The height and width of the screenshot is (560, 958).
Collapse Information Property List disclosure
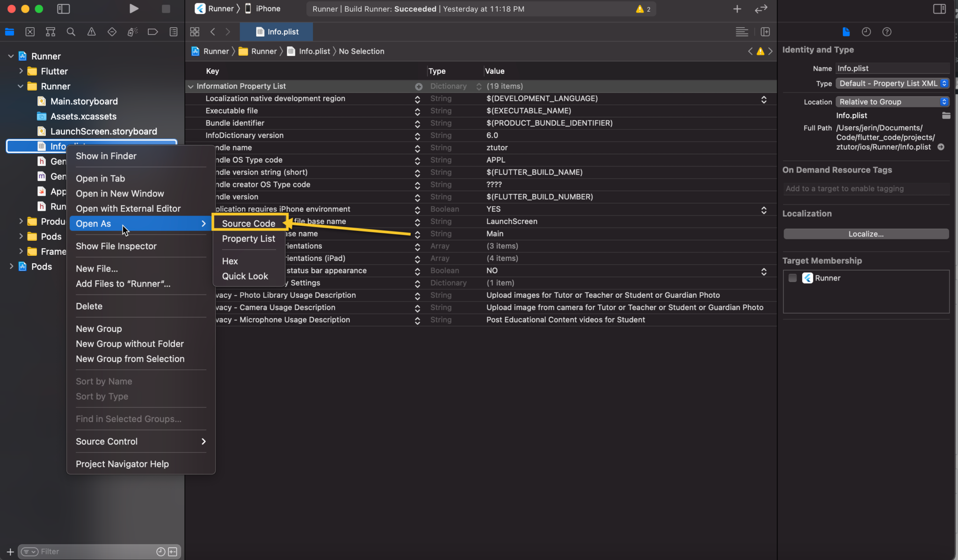[x=190, y=86]
